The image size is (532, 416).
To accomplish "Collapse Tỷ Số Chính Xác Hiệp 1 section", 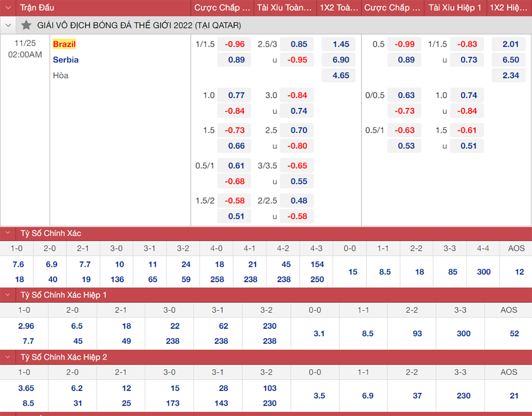I will coord(8,295).
